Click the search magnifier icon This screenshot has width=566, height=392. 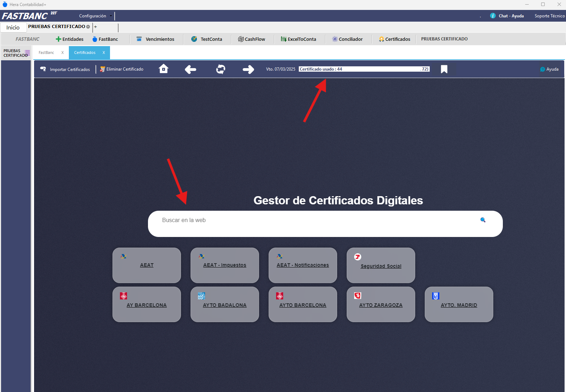pyautogui.click(x=483, y=220)
